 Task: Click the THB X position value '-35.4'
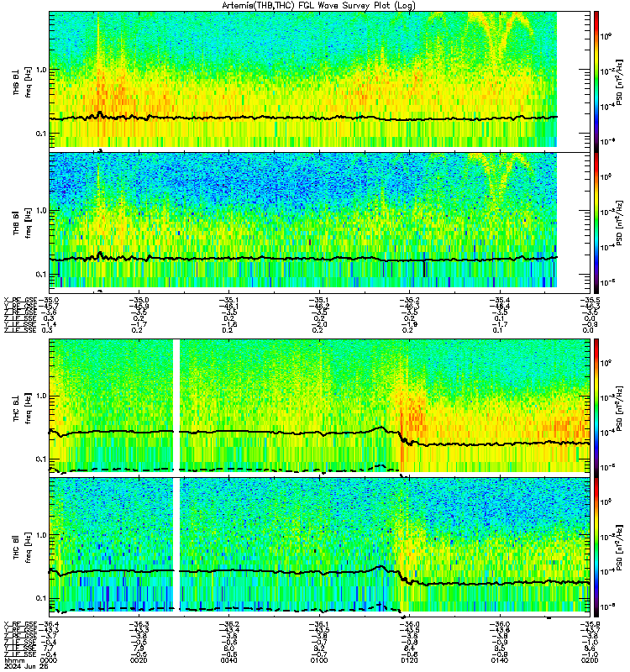[x=500, y=300]
